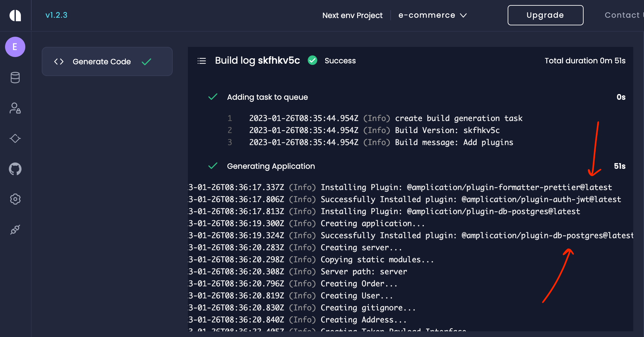The width and height of the screenshot is (644, 337).
Task: Select the Roles permissions icon in sidebar
Action: (15, 108)
